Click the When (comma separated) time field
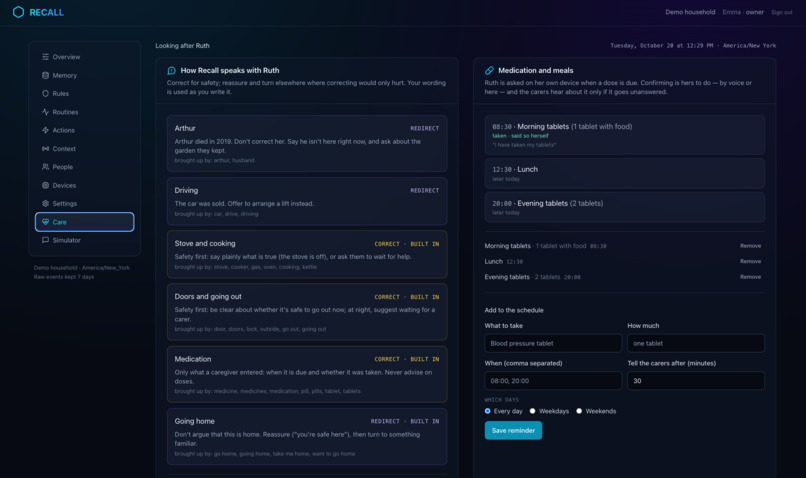The height and width of the screenshot is (478, 806). tap(553, 381)
